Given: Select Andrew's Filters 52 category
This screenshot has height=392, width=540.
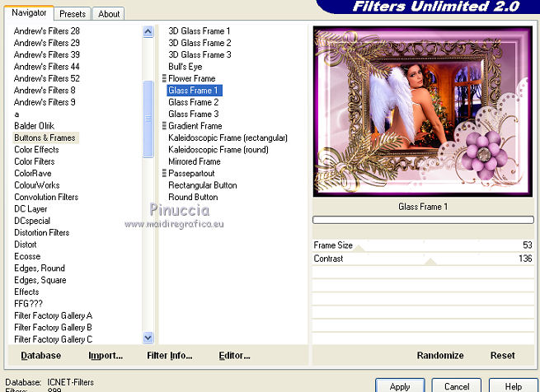Looking at the screenshot, I should point(47,78).
